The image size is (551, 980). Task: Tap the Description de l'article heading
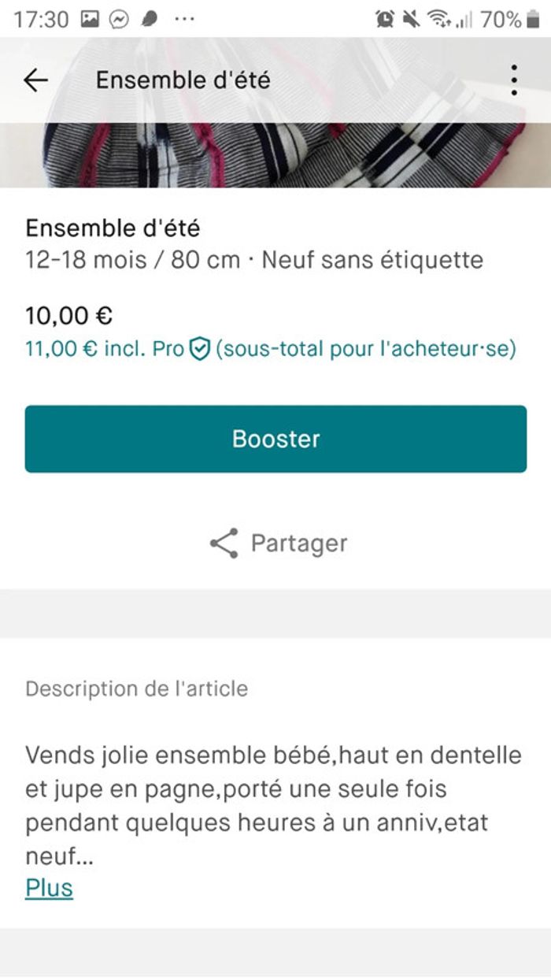click(x=135, y=689)
